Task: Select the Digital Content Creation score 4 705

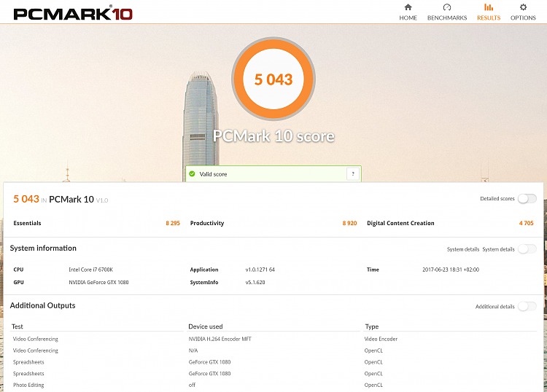Action: point(526,224)
